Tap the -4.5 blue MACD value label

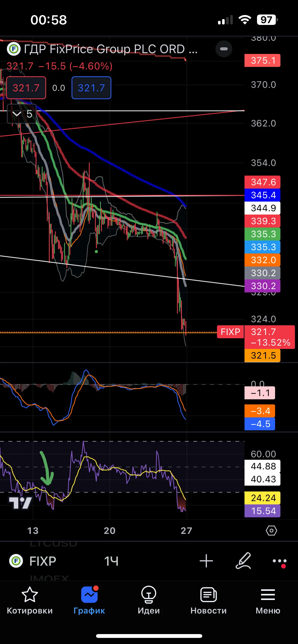click(x=260, y=424)
